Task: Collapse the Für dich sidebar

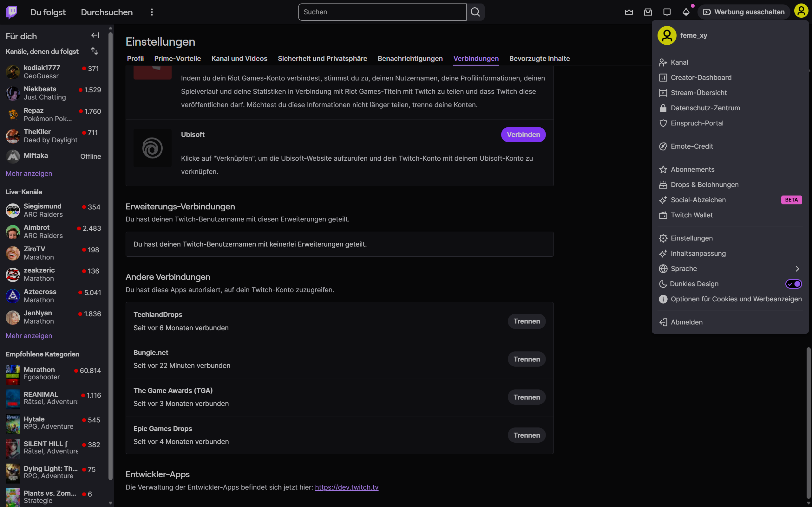Action: click(x=95, y=35)
